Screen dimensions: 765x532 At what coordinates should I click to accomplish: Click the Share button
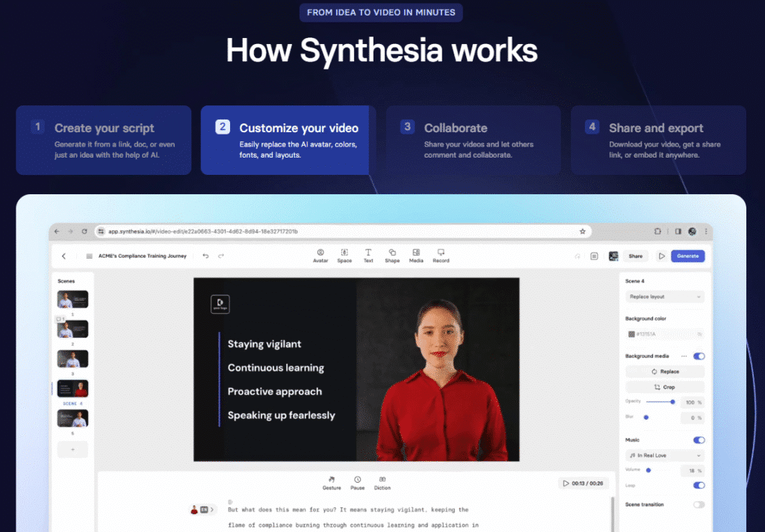pyautogui.click(x=636, y=256)
